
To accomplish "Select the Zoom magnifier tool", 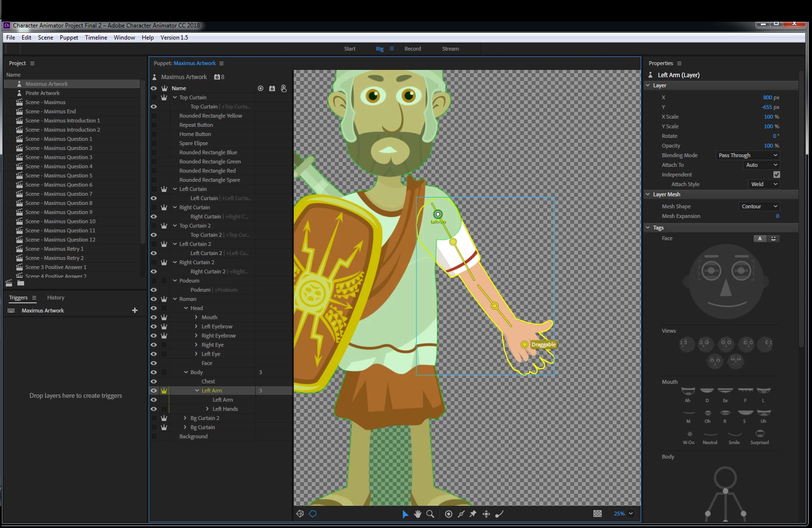I will click(x=430, y=514).
